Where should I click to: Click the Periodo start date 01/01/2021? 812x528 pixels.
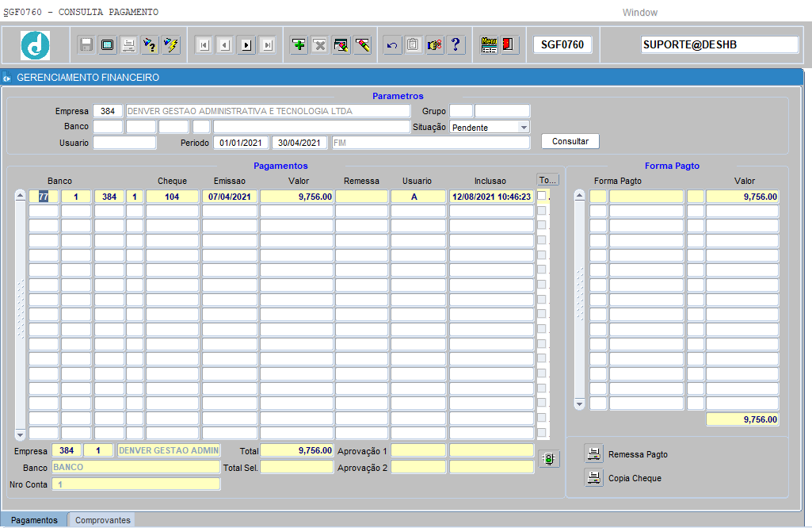(x=241, y=143)
